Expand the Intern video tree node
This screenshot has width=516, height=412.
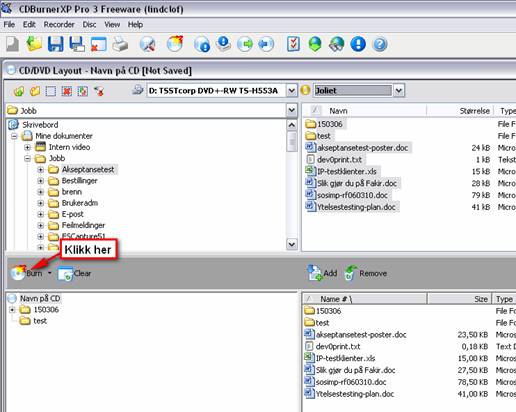tap(28, 147)
